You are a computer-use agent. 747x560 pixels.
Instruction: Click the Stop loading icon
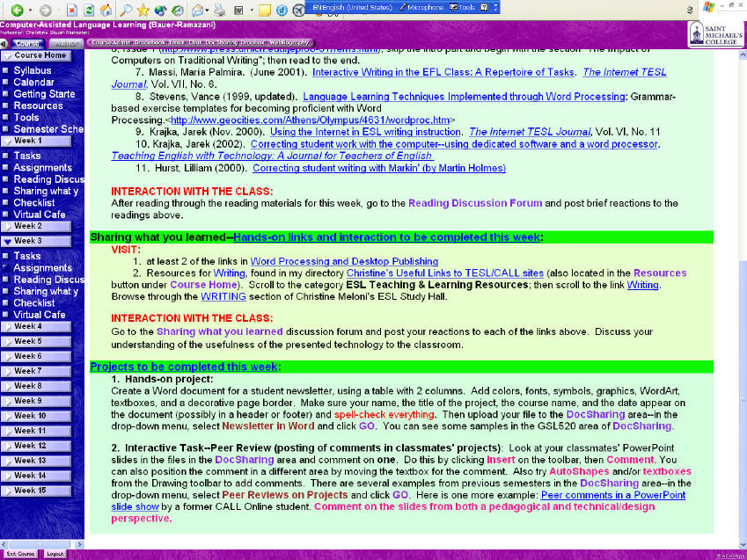click(71, 10)
